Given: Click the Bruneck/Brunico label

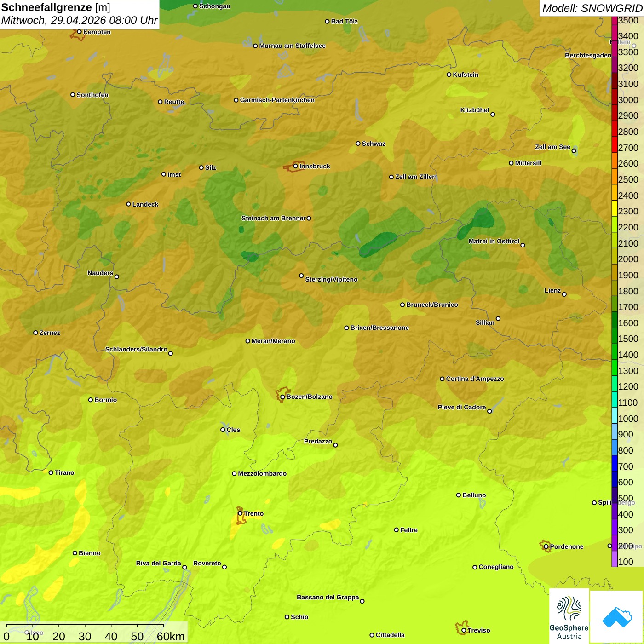Looking at the screenshot, I should click(432, 305).
